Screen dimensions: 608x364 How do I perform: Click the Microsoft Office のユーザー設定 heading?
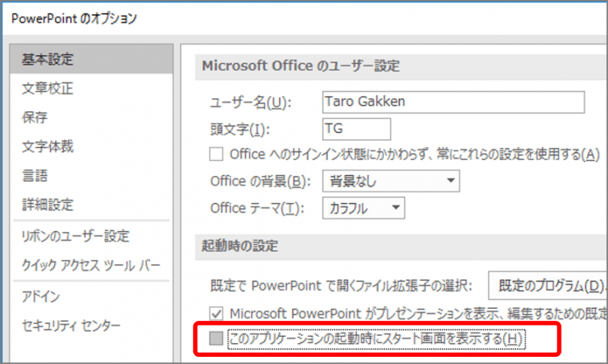coord(301,66)
